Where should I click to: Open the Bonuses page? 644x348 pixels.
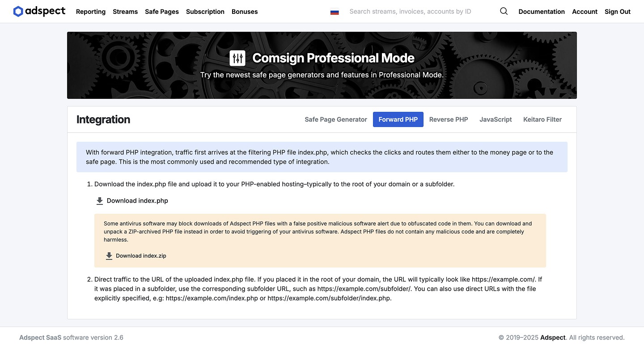point(245,12)
